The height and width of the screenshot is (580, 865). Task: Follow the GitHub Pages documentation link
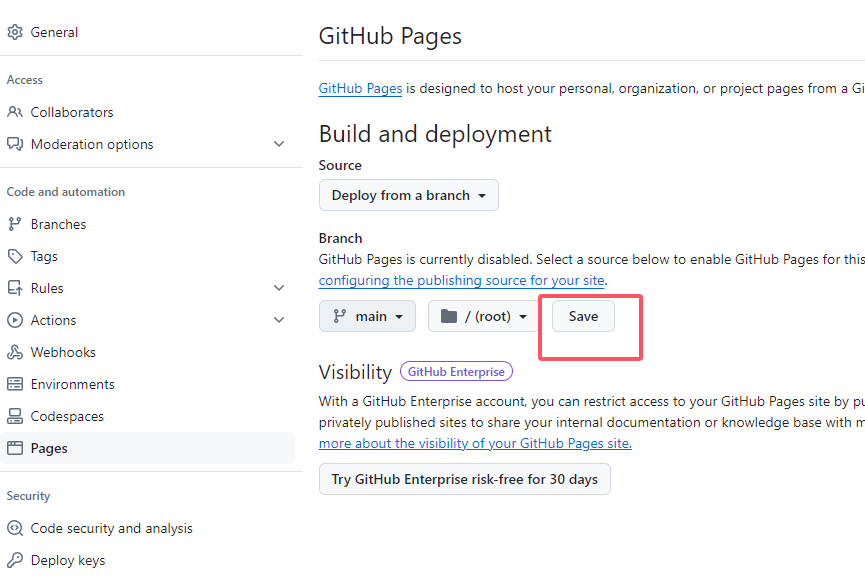pos(360,88)
